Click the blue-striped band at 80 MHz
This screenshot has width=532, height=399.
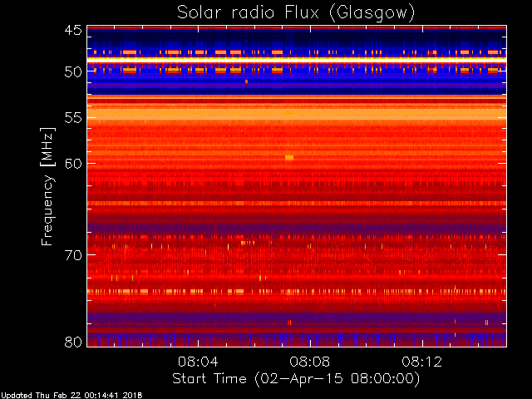tap(297, 339)
